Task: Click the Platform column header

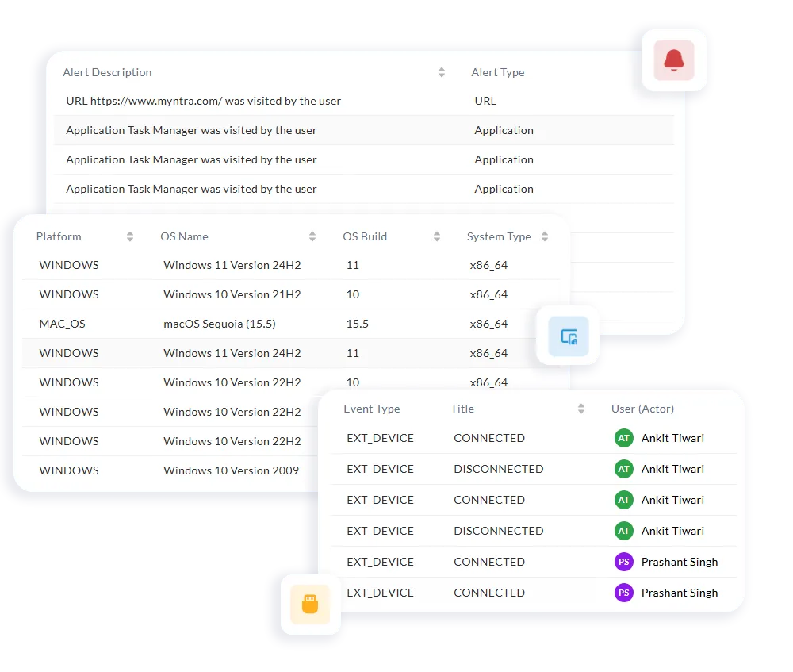Action: tap(59, 236)
